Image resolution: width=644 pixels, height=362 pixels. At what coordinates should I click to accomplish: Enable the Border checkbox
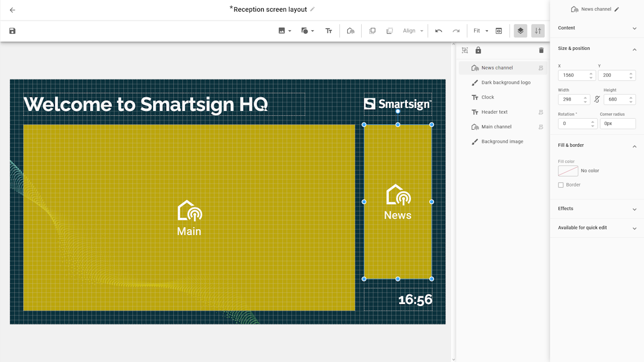[561, 185]
